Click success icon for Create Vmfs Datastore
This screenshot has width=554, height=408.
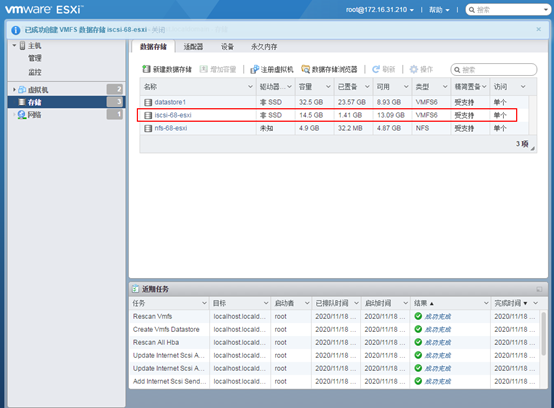418,329
